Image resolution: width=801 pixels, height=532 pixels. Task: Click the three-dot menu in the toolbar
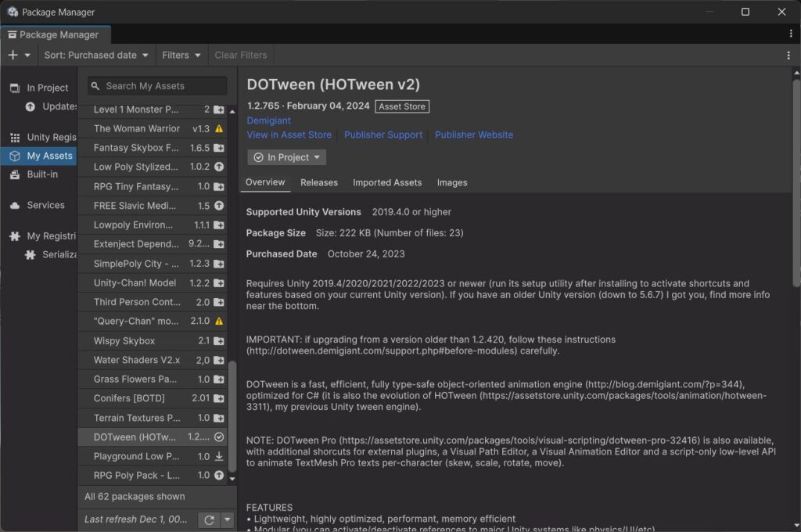788,56
